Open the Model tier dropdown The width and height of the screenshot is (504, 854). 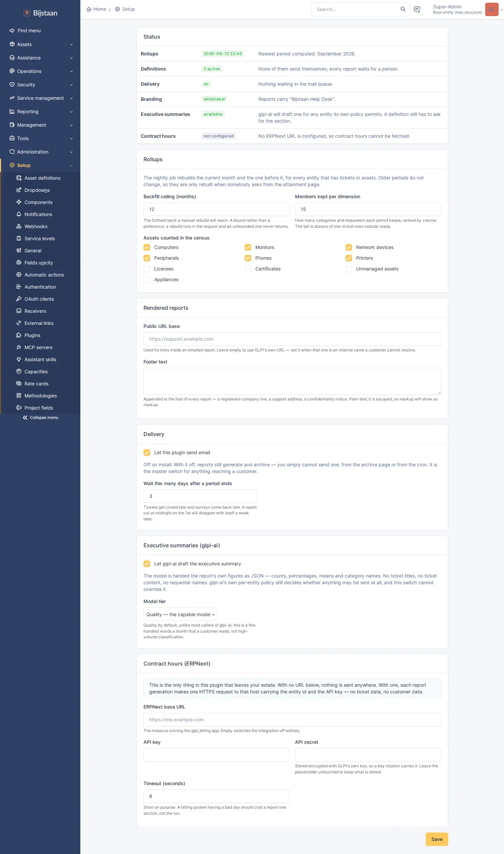pos(180,614)
